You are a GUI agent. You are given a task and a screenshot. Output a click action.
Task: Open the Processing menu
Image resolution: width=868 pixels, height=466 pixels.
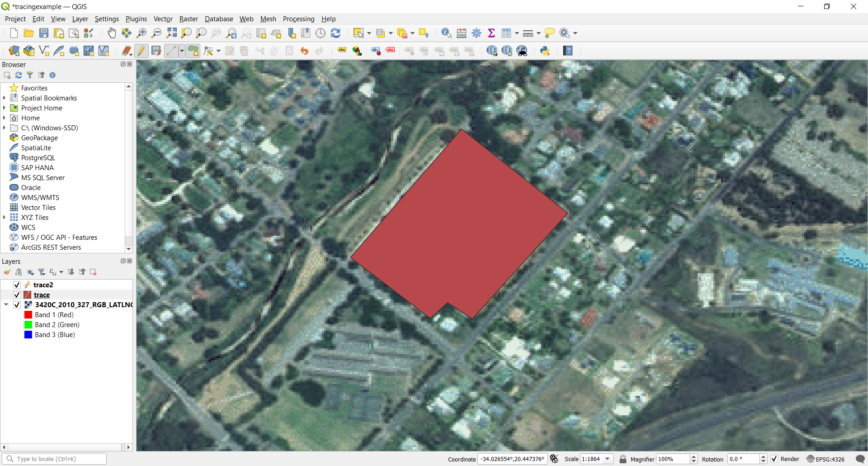(x=298, y=19)
